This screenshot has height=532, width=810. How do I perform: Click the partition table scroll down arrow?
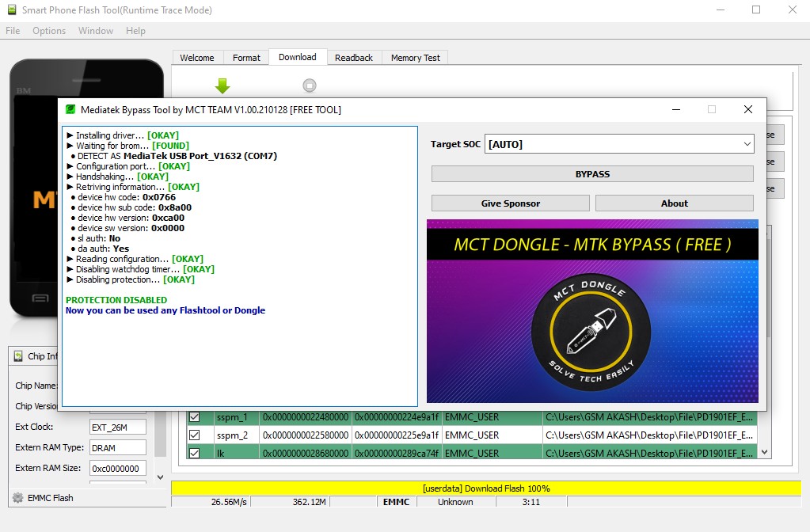(765, 452)
